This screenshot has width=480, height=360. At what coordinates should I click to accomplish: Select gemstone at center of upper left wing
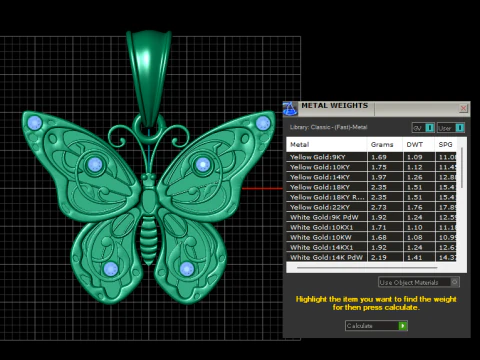pos(95,165)
